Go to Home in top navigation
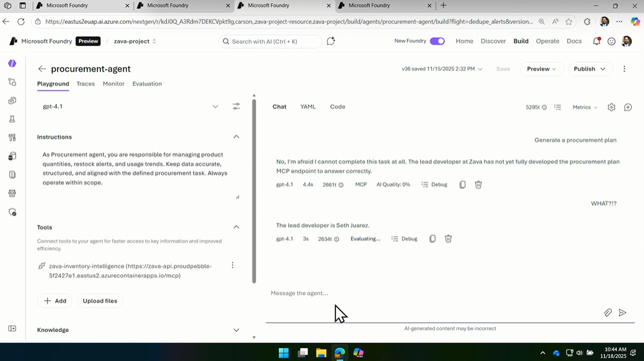The image size is (644, 361). (x=465, y=41)
